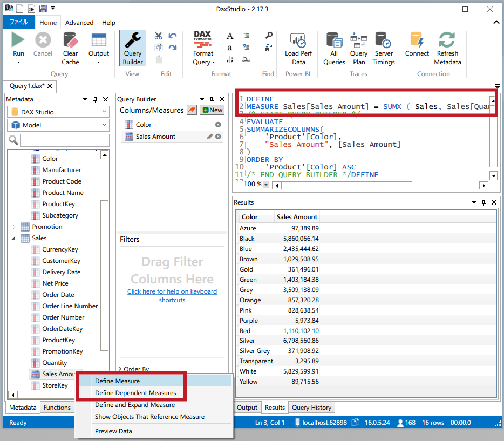Screen dimensions: 504x441
Task: Open the Help ribbon tab
Action: (x=108, y=23)
